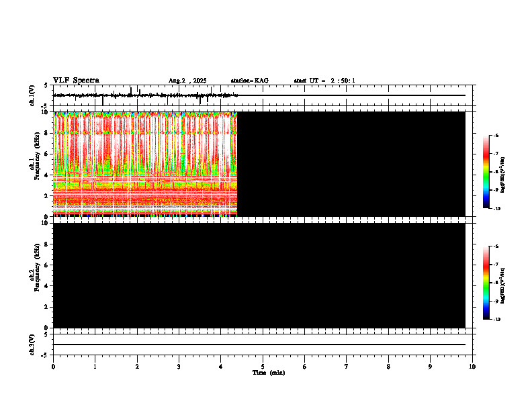This screenshot has width=532, height=411.
Task: Click the ch.2 colorbar "log(PSD)" units label
Action: pyautogui.click(x=502, y=285)
